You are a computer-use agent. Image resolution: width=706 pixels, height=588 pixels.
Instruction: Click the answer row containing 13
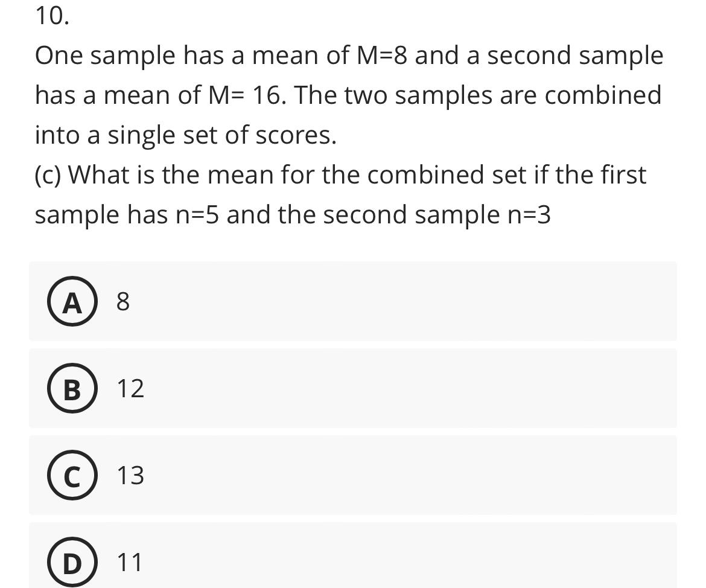coord(353,476)
